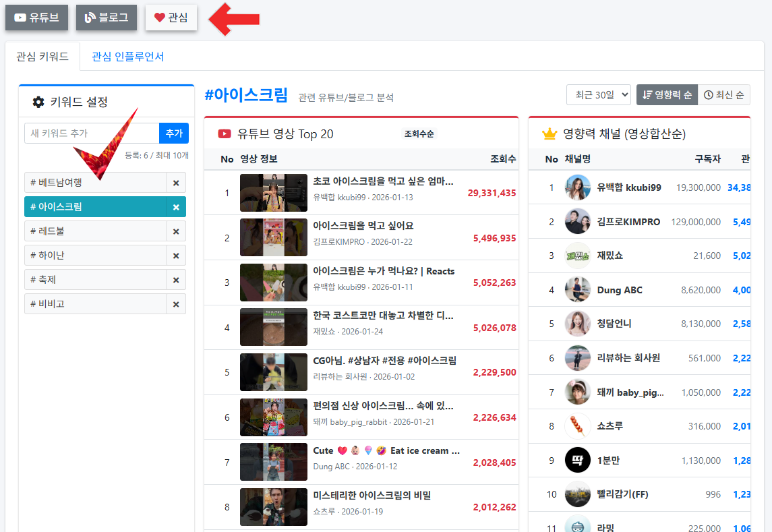772x532 pixels.
Task: Select the 레드불 keyword in the list
Action: coord(95,231)
